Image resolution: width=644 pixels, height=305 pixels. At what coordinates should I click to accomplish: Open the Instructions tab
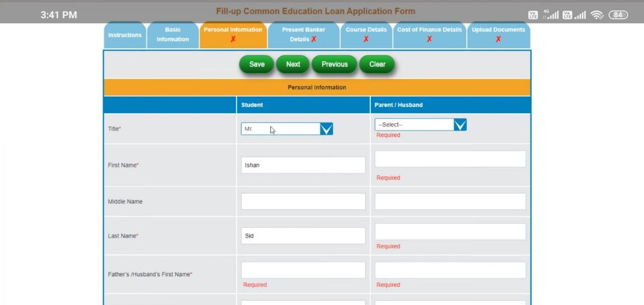point(125,35)
